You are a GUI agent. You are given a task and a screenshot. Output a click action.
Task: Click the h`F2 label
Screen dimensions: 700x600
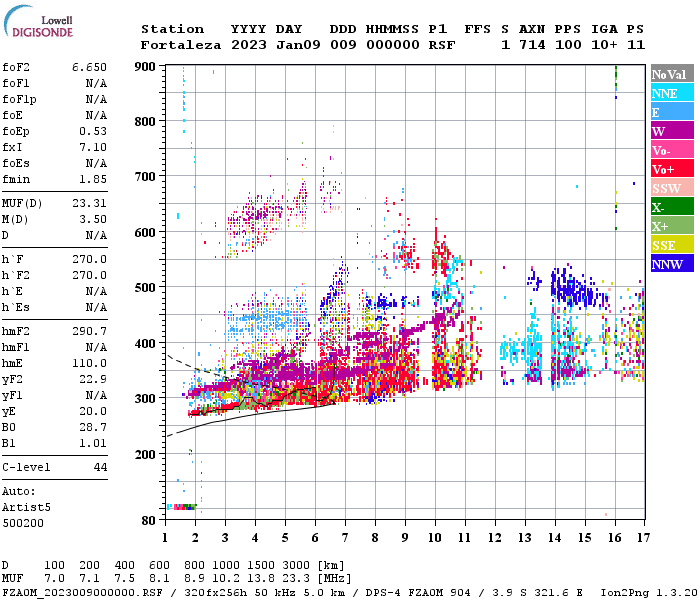16,275
